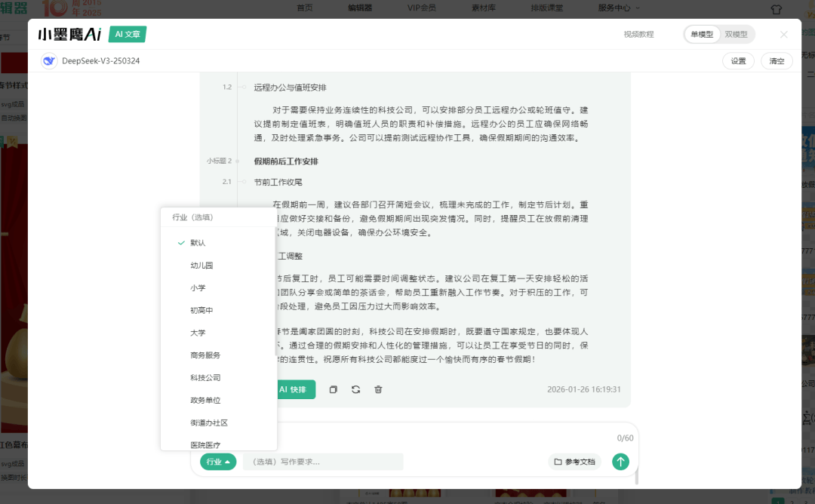Open the 参考文档 reference document button
The width and height of the screenshot is (815, 504).
click(574, 462)
